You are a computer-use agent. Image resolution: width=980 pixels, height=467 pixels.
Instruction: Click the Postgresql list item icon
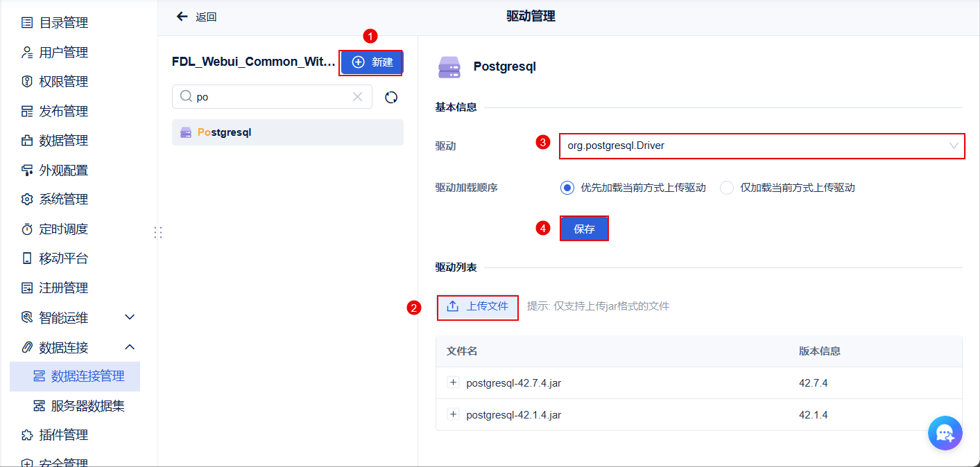186,132
